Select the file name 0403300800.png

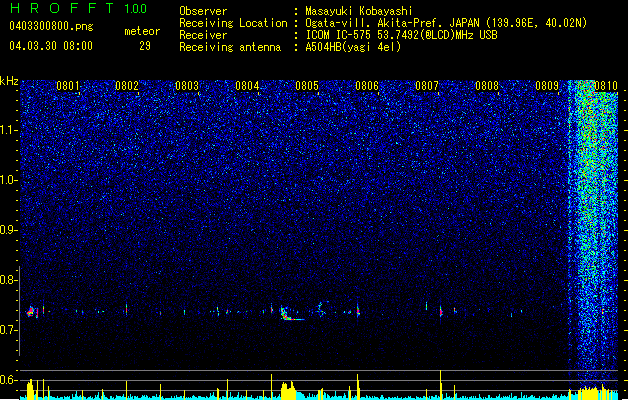[x=51, y=27]
